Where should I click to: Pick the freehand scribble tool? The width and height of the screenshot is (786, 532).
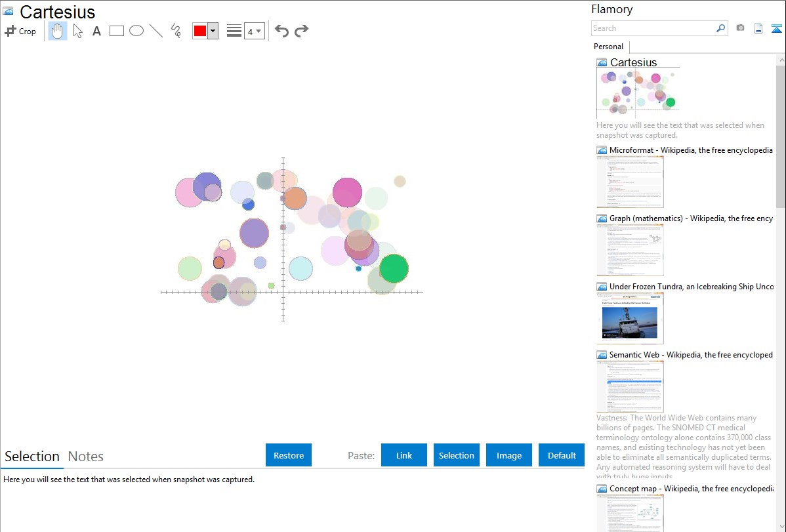click(x=176, y=31)
